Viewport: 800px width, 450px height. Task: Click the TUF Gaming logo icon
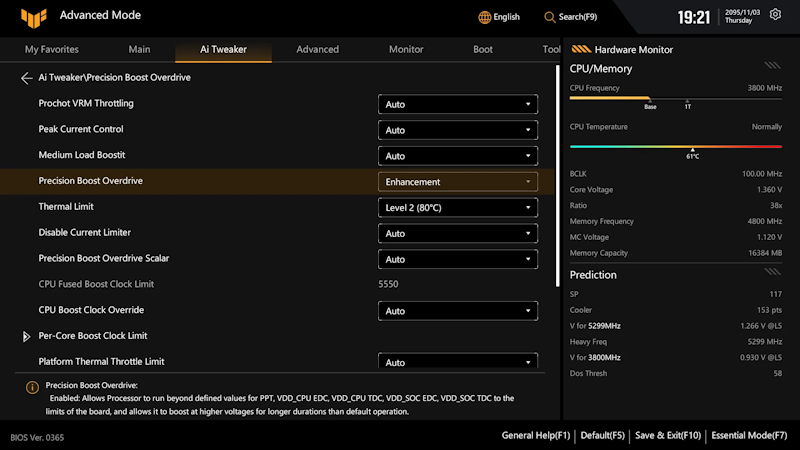point(34,18)
